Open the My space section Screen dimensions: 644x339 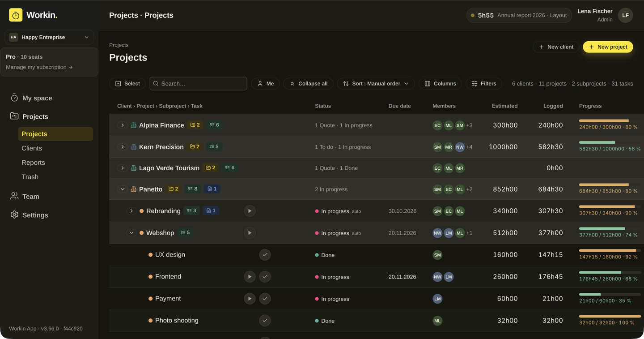click(x=37, y=98)
